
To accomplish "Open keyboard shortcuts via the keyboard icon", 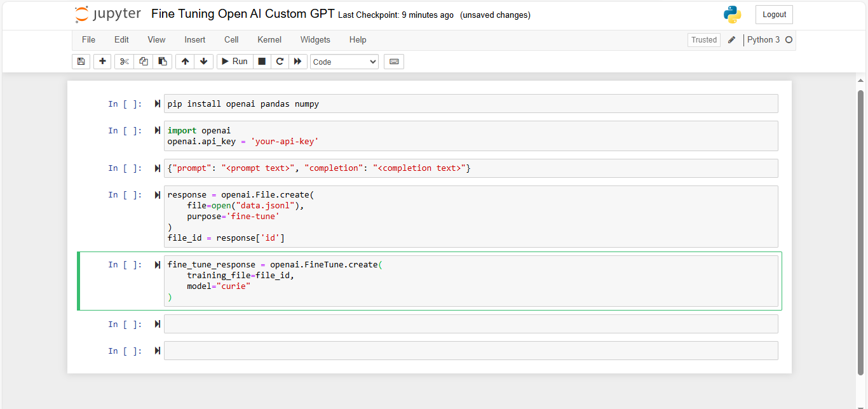I will pos(393,61).
